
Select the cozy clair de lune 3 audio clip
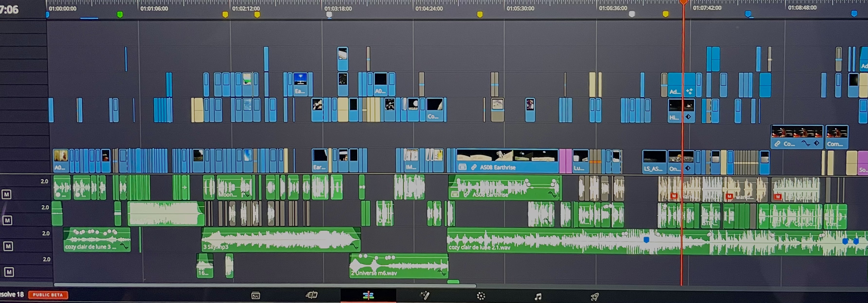pos(97,239)
